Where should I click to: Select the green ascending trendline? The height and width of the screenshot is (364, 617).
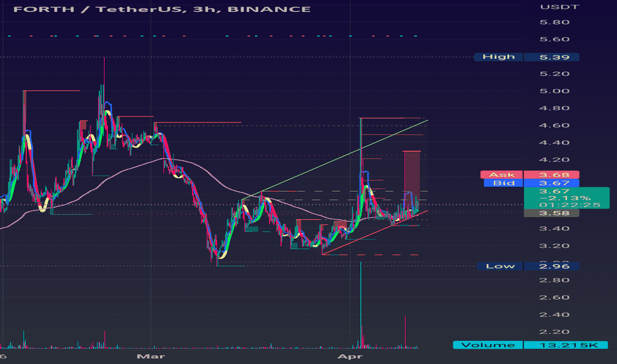coord(334,159)
